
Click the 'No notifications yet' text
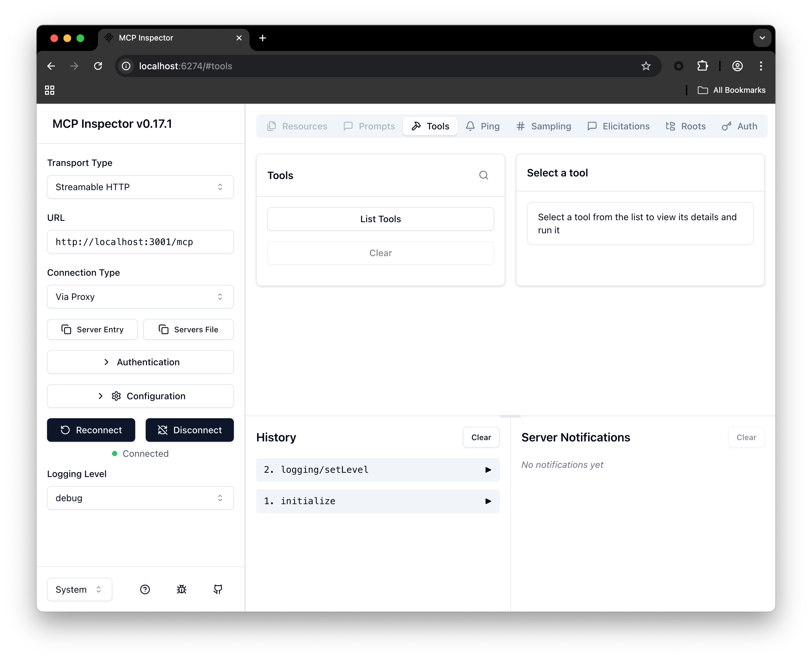coord(562,465)
